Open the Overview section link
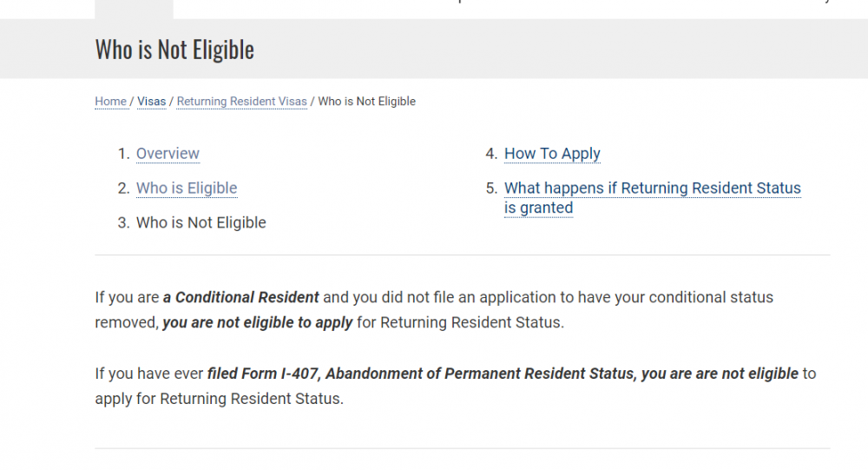 click(168, 154)
